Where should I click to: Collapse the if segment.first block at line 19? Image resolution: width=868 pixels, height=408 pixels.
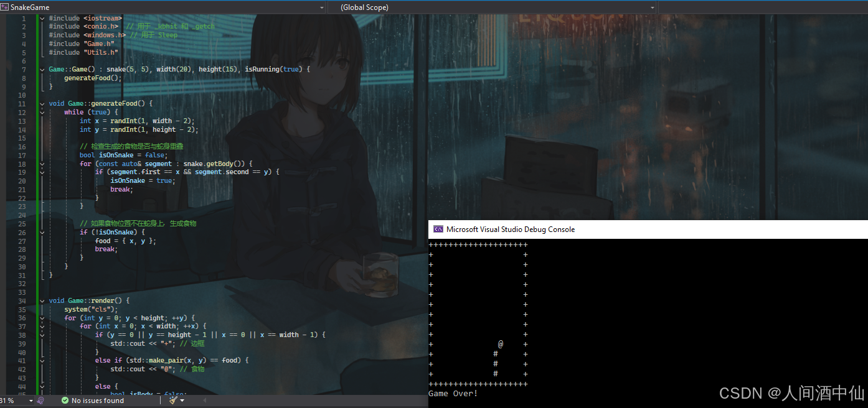pyautogui.click(x=42, y=172)
